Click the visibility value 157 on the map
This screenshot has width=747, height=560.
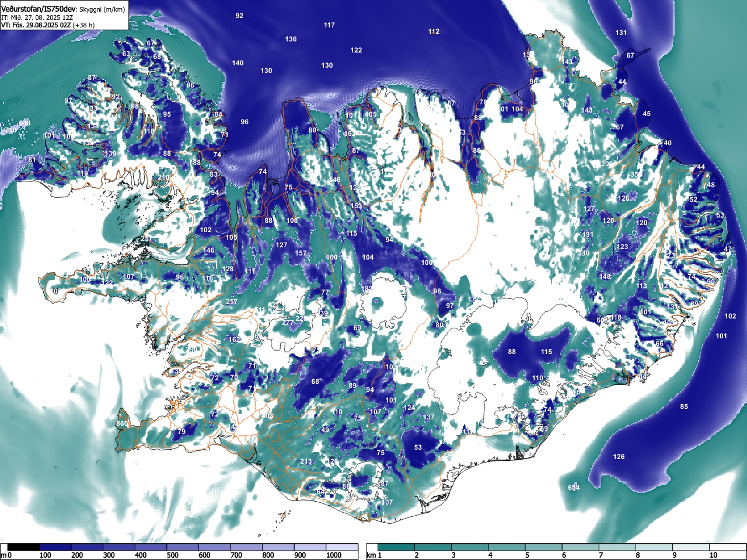[x=301, y=253]
